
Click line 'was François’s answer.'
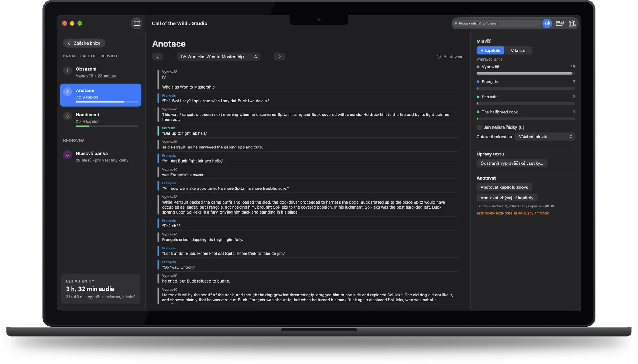[183, 175]
